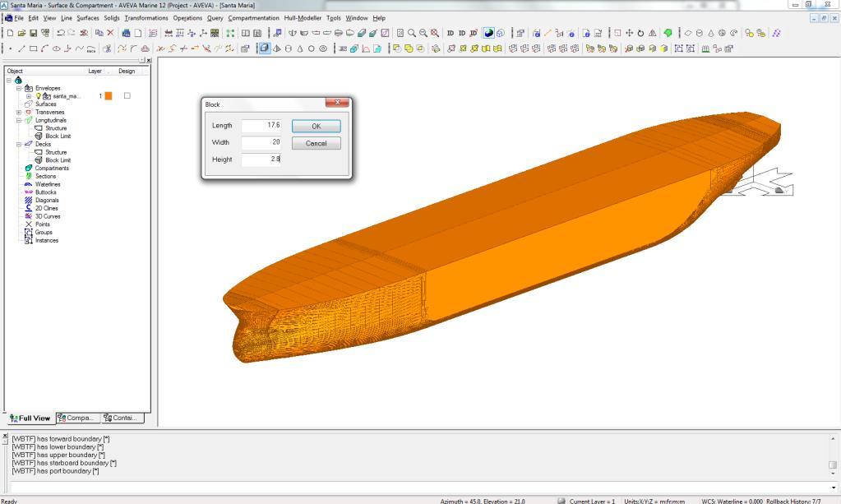Click the Save diskette icon
The image size is (841, 504).
(x=33, y=33)
